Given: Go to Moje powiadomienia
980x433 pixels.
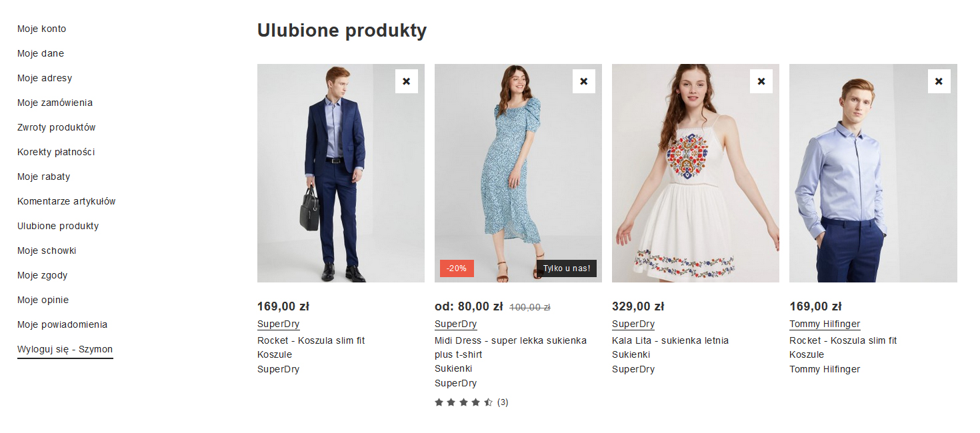Looking at the screenshot, I should 62,324.
